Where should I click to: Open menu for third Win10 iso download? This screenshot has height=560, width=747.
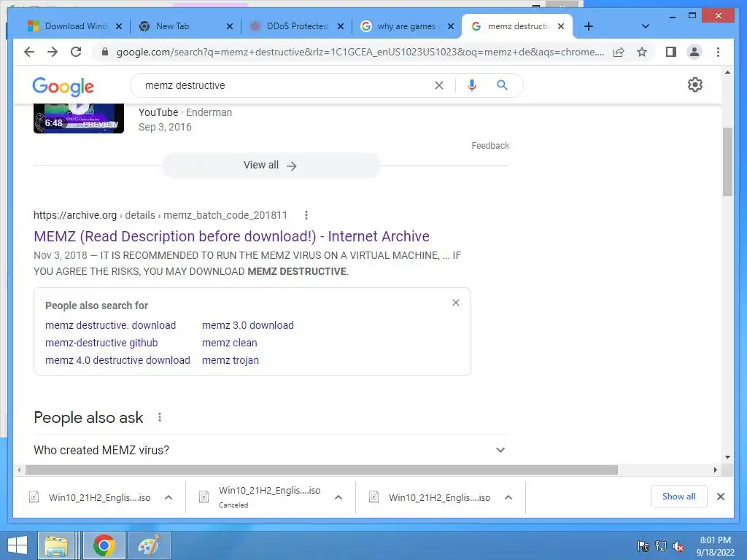(x=508, y=497)
